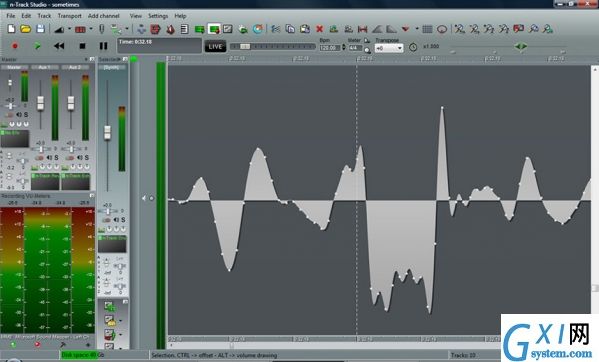The height and width of the screenshot is (362, 599).
Task: Click the paste clipboard icon in the toolbar
Action: coord(305,29)
